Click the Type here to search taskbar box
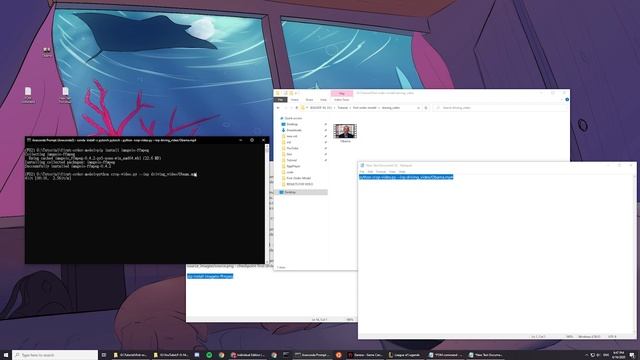The image size is (640, 360). coord(55,355)
